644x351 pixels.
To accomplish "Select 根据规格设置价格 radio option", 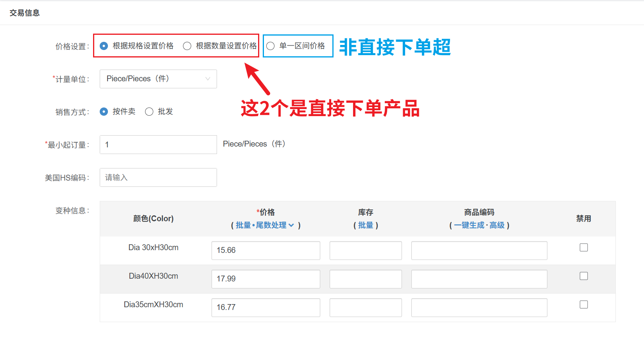I will coord(104,46).
